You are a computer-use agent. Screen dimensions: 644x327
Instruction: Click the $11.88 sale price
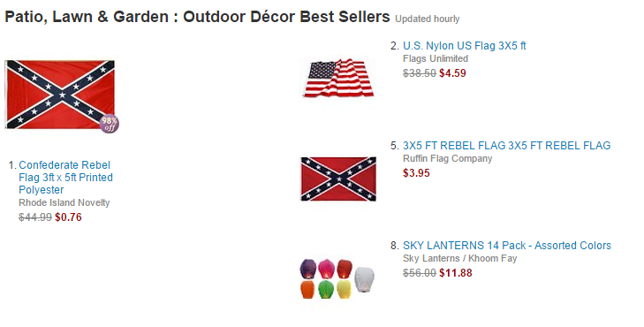coord(456,273)
